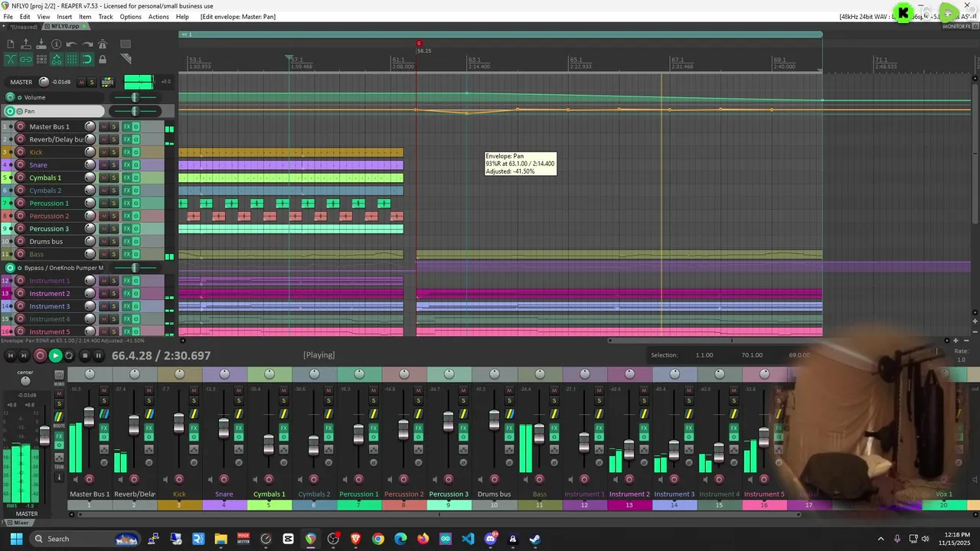Toggle record arm on Snare track
Image resolution: width=980 pixels, height=551 pixels.
tap(21, 165)
